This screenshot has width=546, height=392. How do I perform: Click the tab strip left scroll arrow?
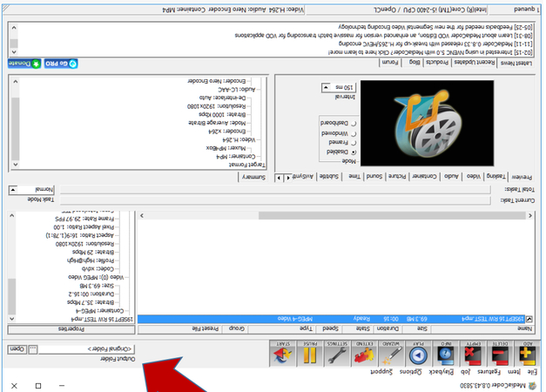(288, 178)
